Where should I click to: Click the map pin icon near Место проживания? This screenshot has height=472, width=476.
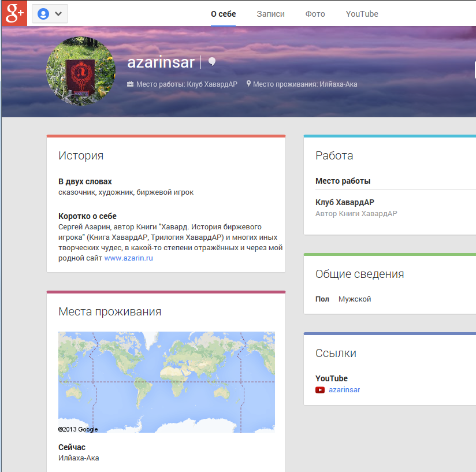pos(248,84)
